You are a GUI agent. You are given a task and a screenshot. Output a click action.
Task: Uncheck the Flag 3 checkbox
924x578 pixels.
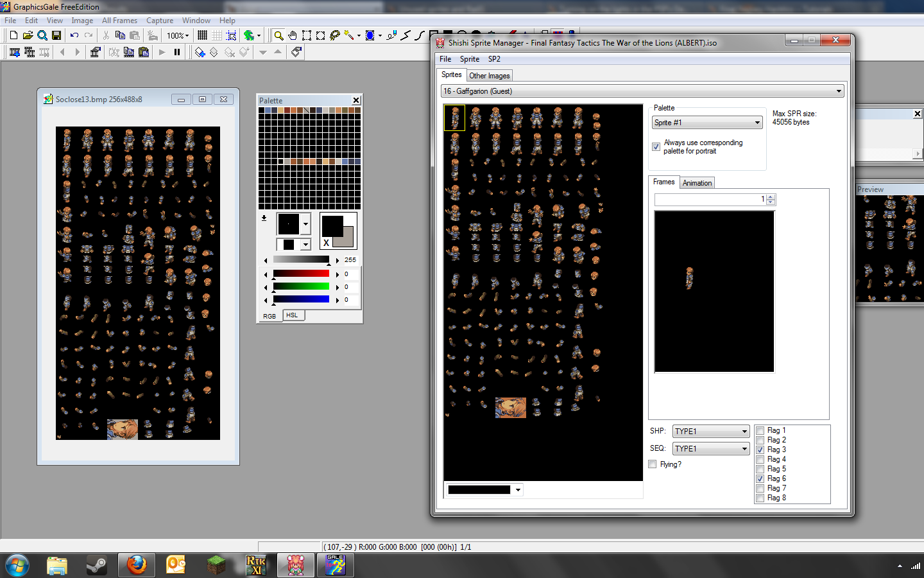point(760,450)
